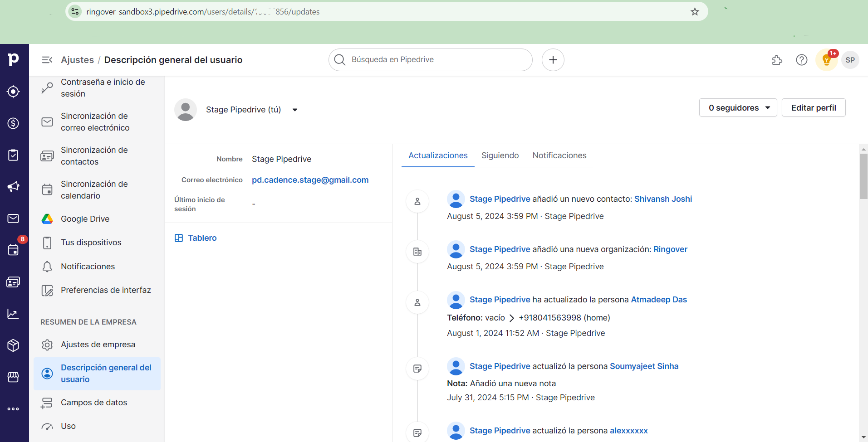Image resolution: width=868 pixels, height=442 pixels.
Task: Click person timeline icon beside Atmadeep Das update
Action: [x=417, y=302]
